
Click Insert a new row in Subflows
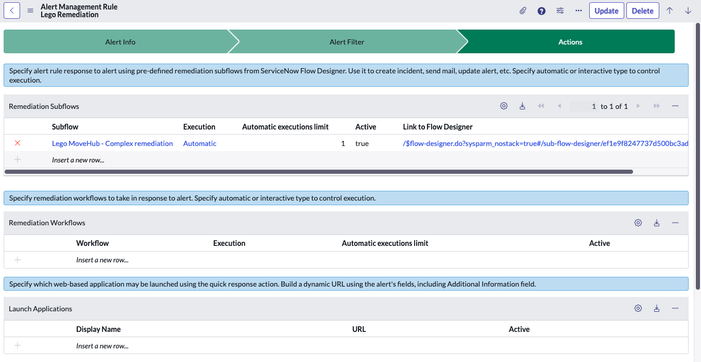point(78,160)
